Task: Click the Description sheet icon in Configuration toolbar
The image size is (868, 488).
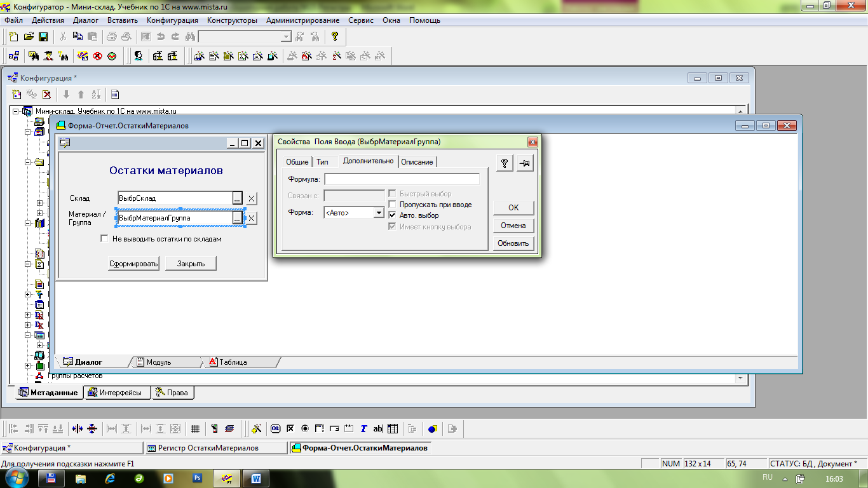Action: coord(115,95)
